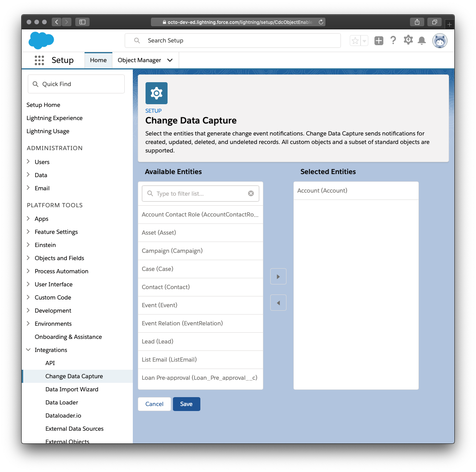The width and height of the screenshot is (476, 472).
Task: Select Asset (Asset) entity
Action: [200, 233]
